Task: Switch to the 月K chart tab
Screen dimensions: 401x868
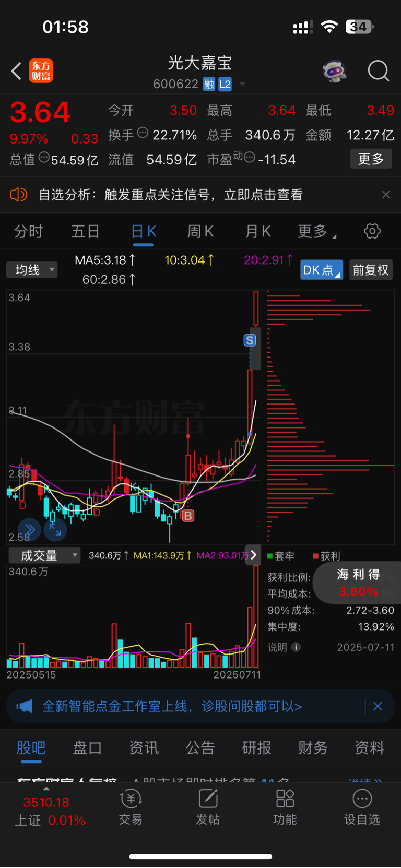Action: (x=258, y=231)
